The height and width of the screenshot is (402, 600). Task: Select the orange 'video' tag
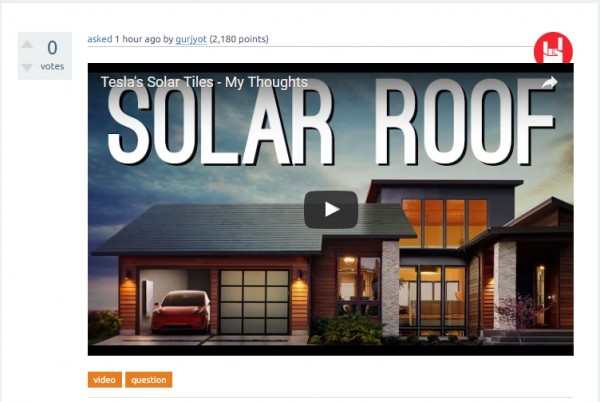click(105, 380)
